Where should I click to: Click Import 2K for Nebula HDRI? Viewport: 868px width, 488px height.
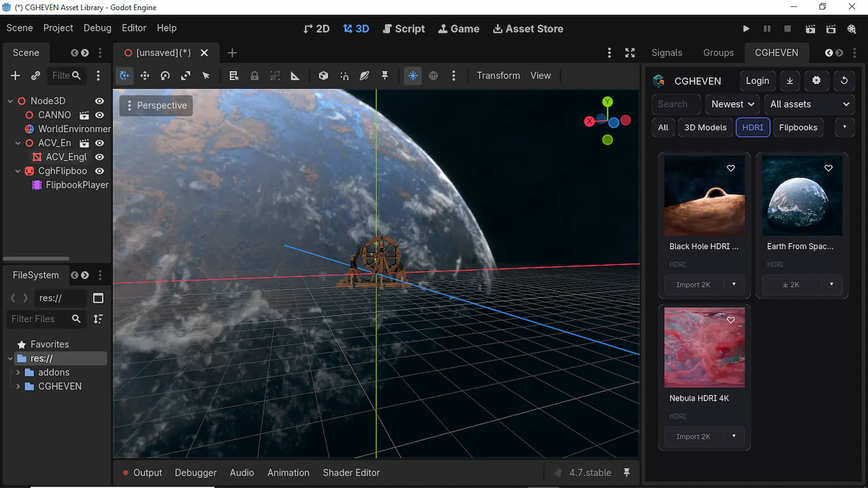(693, 436)
